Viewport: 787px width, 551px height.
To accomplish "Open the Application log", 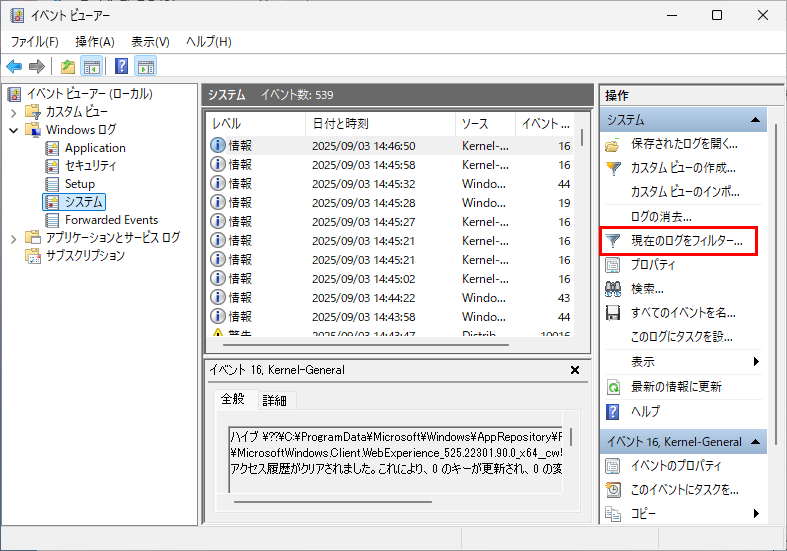I will [x=95, y=148].
